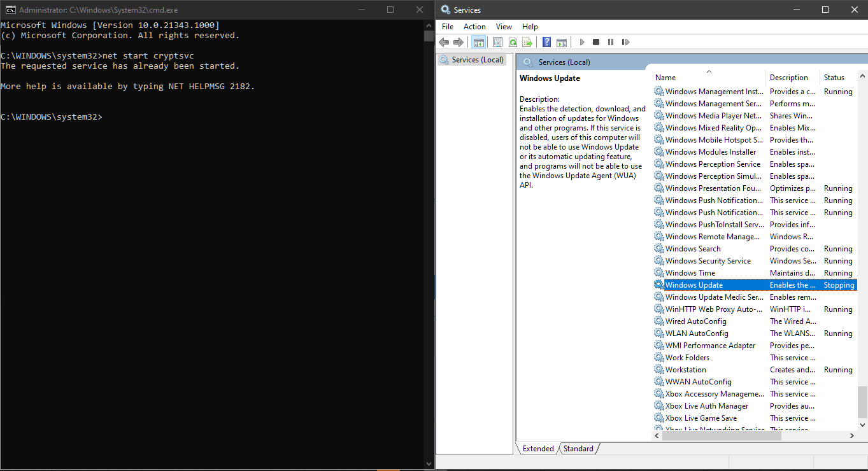The width and height of the screenshot is (868, 471).
Task: Select Xbox Accessory Manageme... service
Action: coord(755,394)
